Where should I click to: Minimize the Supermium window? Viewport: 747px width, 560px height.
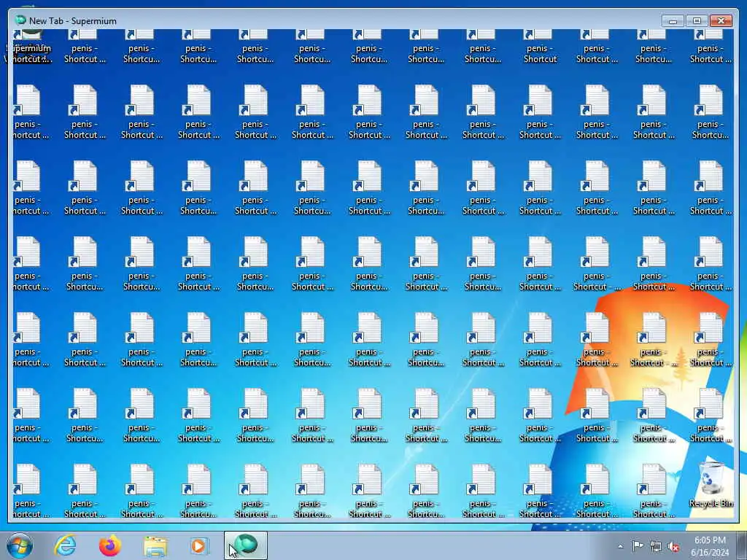coord(673,20)
